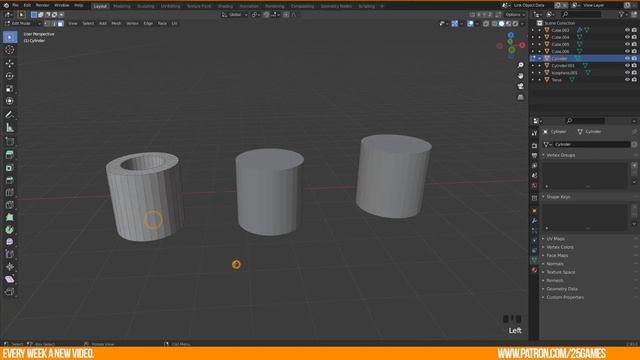This screenshot has width=640, height=360.
Task: Open the Global orientation dropdown
Action: click(235, 15)
